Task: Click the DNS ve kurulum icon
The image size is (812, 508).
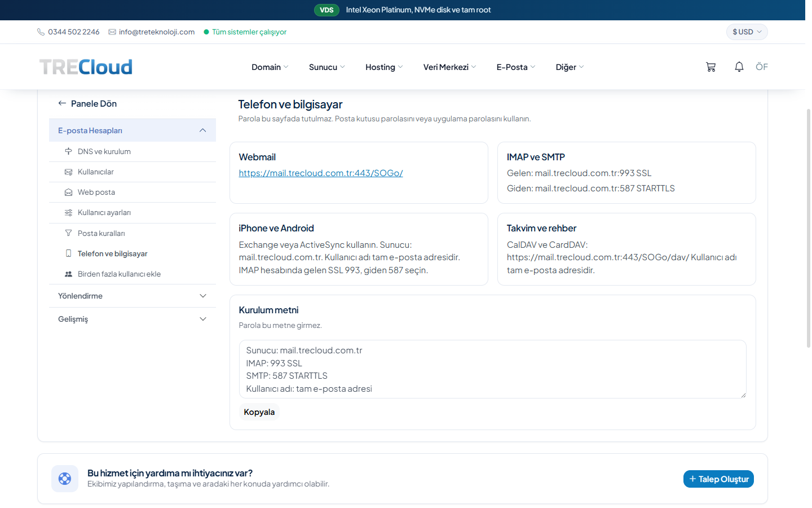Action: (68, 151)
